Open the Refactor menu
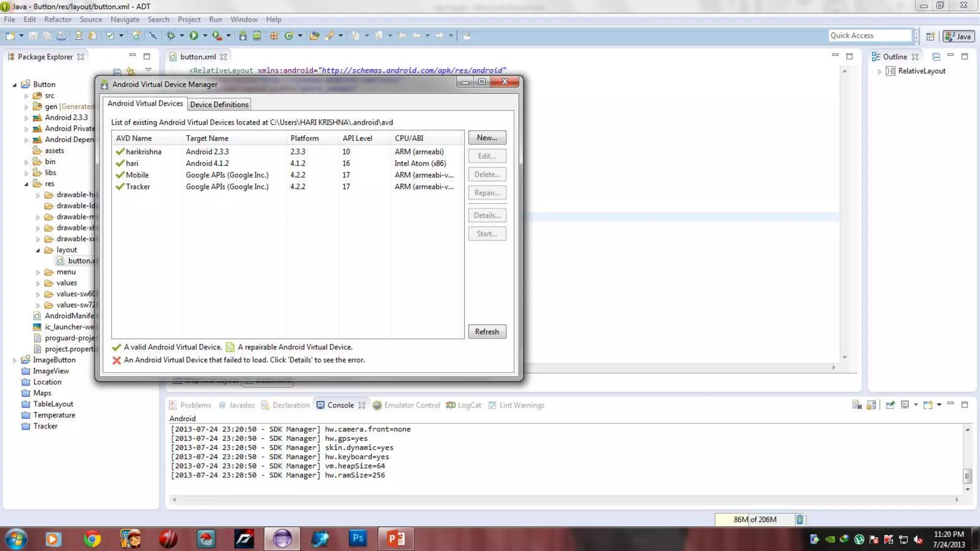 coord(57,20)
